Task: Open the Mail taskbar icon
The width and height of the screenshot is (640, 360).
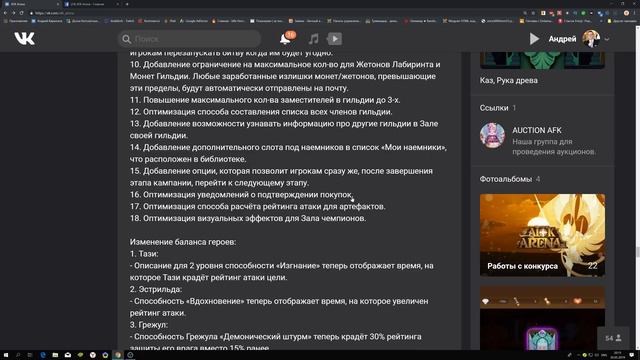Action: click(x=67, y=355)
